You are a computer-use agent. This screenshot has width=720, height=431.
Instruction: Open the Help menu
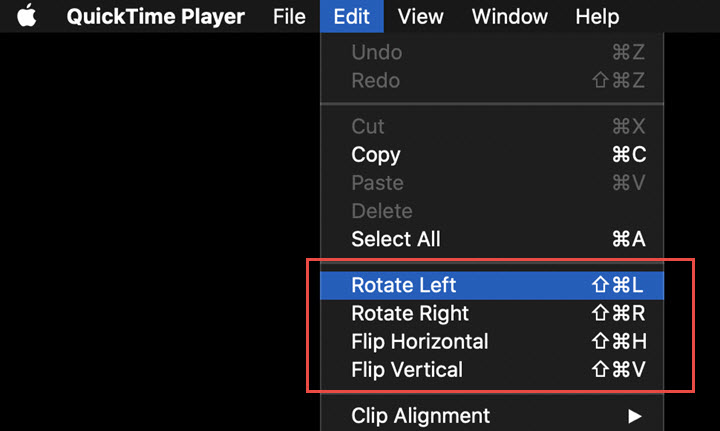coord(597,17)
